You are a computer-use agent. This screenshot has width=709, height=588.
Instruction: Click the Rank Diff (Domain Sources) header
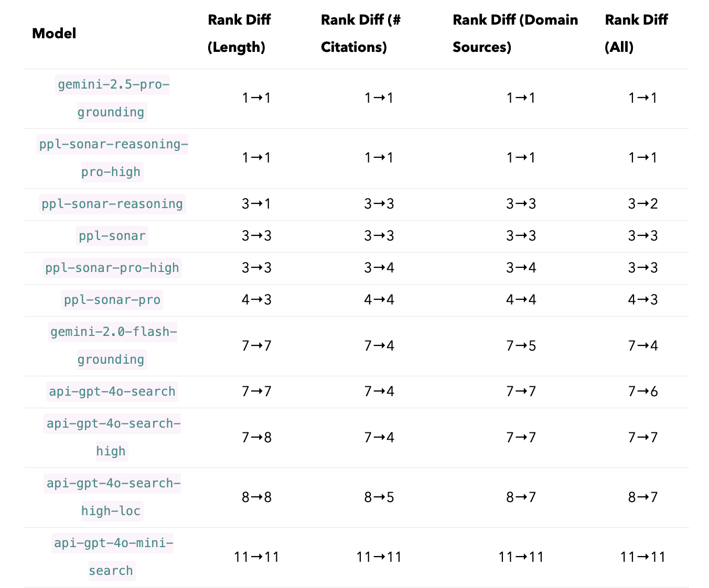pos(515,34)
